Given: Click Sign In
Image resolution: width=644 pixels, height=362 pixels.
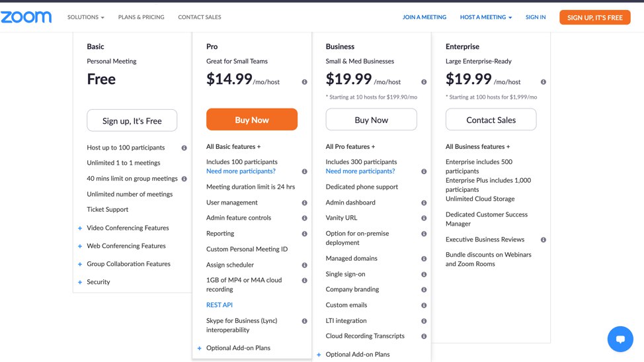Looking at the screenshot, I should coord(536,17).
